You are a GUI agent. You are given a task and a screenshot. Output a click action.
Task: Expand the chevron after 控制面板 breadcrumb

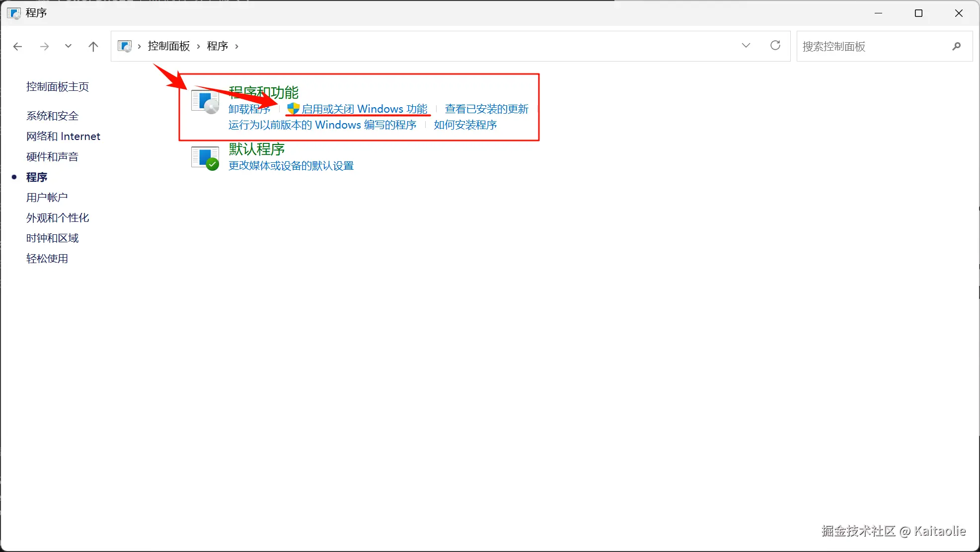point(199,47)
